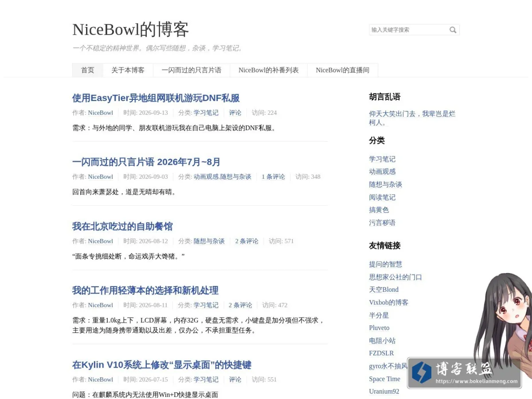This screenshot has width=532, height=399.
Task: Open the NiceBowl的博客 site title
Action: 131,30
